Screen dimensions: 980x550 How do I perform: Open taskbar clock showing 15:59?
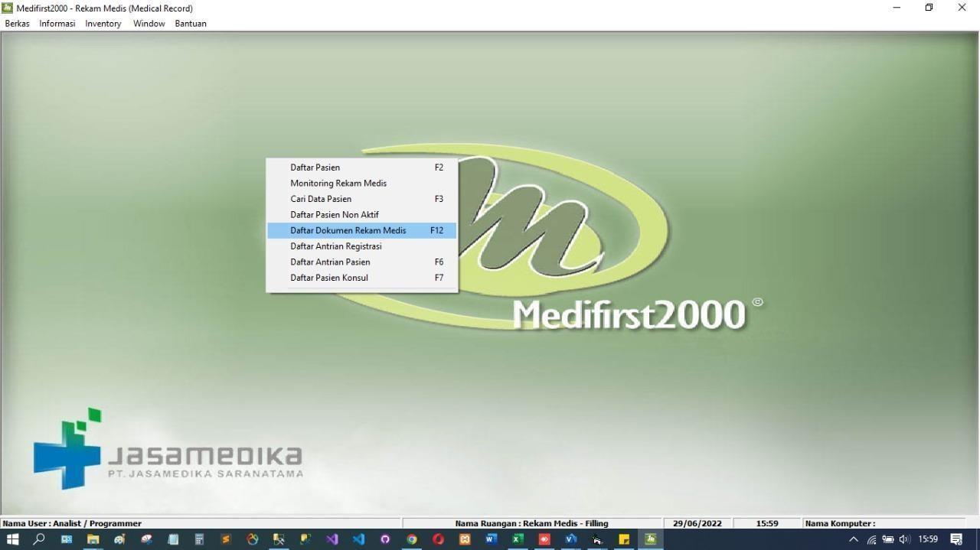pos(928,539)
